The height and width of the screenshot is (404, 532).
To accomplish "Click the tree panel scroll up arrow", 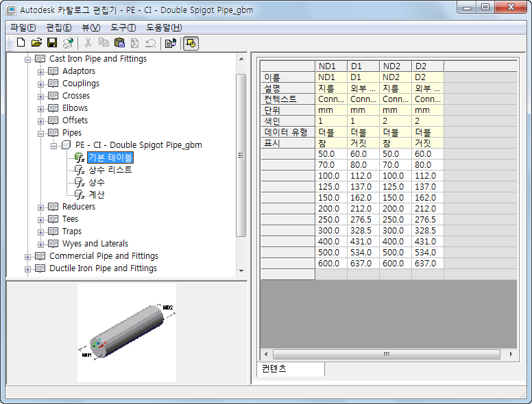I will tap(241, 59).
